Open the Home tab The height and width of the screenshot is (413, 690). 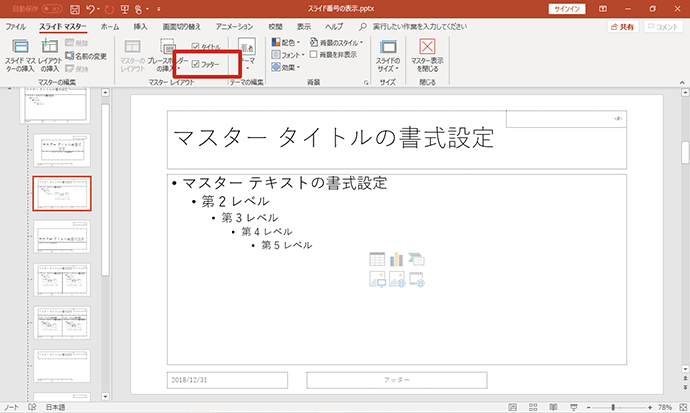[x=110, y=27]
